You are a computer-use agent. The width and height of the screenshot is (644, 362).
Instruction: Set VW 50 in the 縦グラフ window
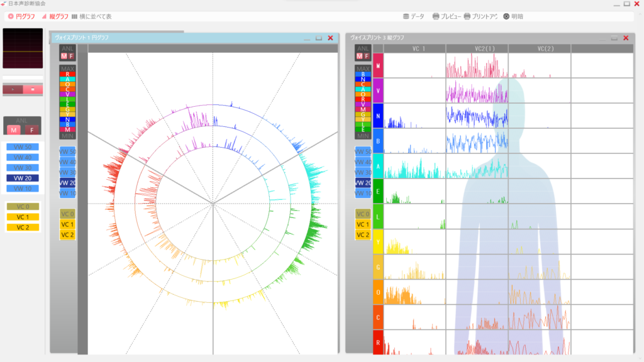tap(363, 151)
